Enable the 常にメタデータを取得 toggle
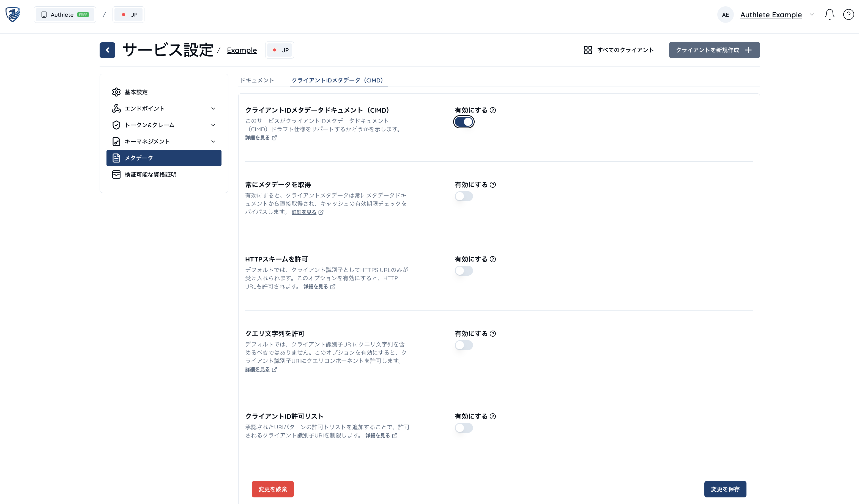This screenshot has height=504, width=859. (x=464, y=196)
